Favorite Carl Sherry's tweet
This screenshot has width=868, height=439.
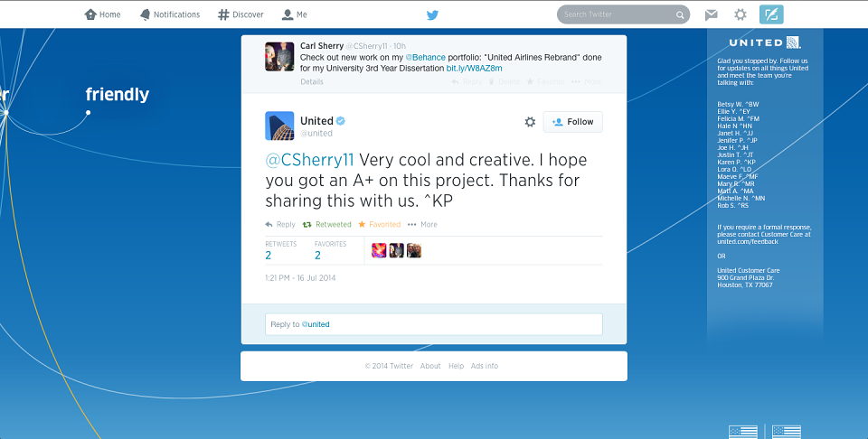click(545, 82)
